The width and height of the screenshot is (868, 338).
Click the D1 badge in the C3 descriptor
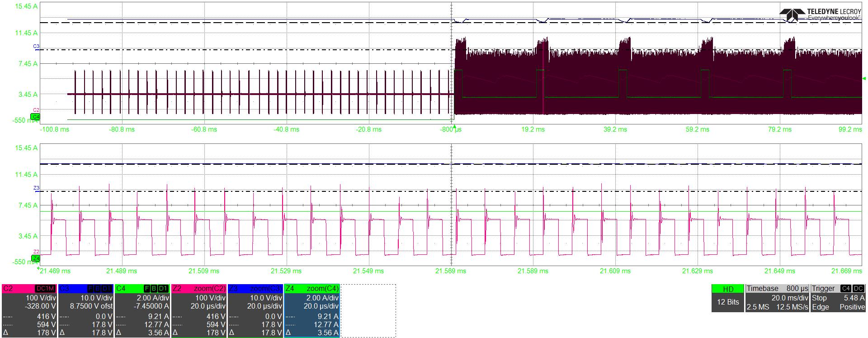click(x=107, y=289)
